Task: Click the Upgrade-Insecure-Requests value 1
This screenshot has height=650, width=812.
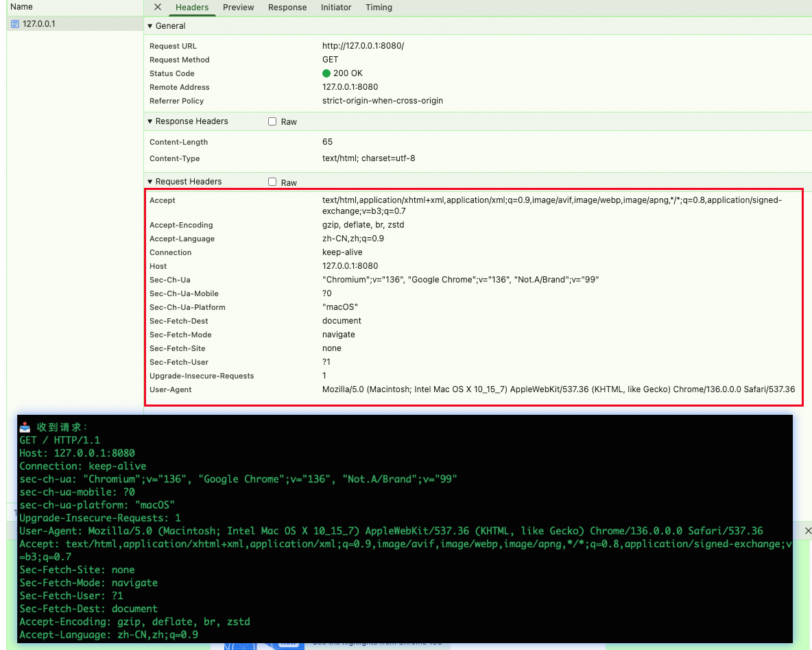Action: [x=324, y=376]
